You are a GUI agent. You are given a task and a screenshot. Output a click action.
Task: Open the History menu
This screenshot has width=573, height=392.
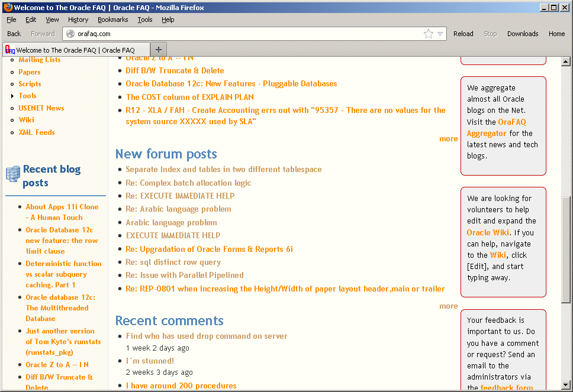pos(78,20)
